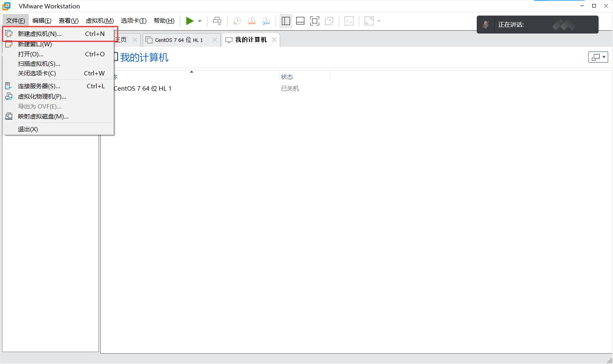This screenshot has width=613, height=364.
Task: Click monitor icon on 我的计算机 tab
Action: point(229,40)
